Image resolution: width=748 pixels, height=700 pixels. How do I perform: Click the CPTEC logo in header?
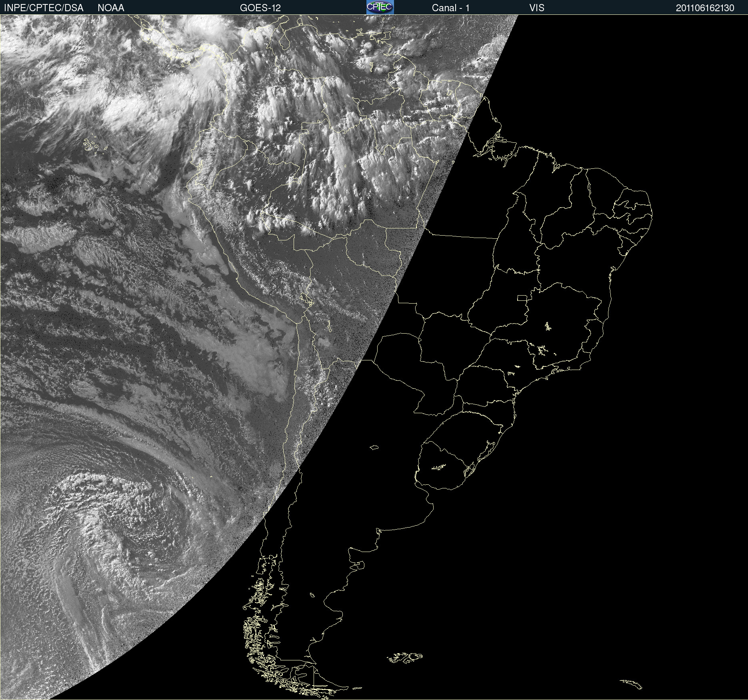click(380, 7)
